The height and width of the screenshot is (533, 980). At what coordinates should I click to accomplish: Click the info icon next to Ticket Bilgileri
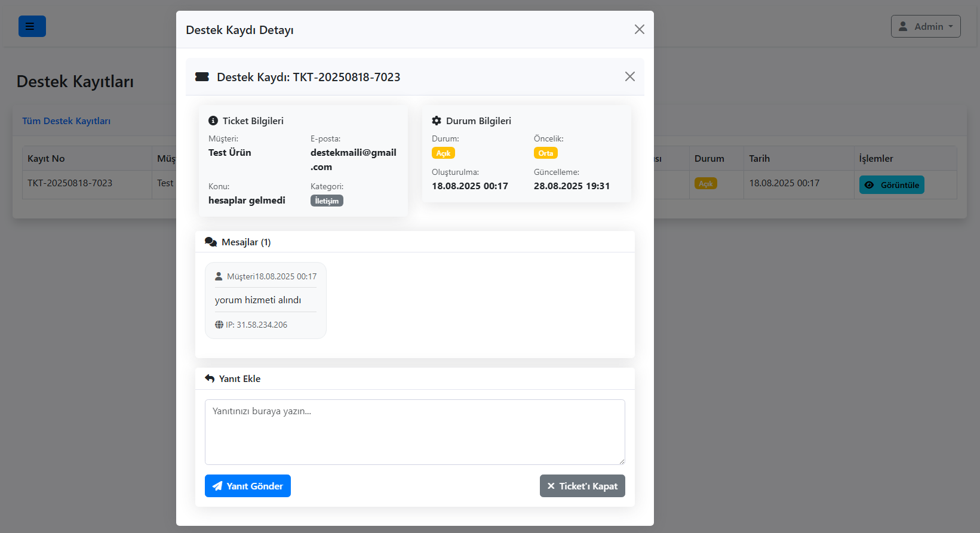click(x=213, y=121)
